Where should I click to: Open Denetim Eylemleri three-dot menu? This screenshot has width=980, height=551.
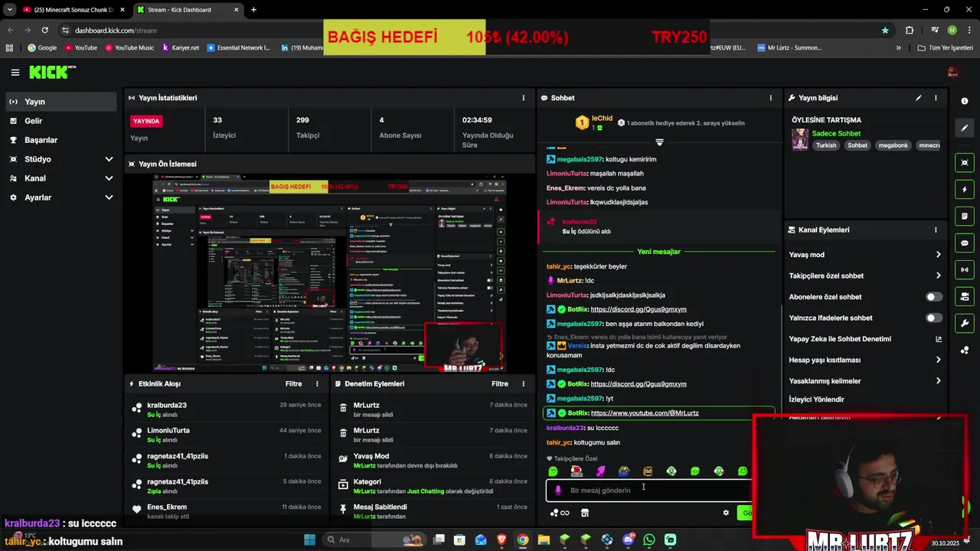(524, 384)
